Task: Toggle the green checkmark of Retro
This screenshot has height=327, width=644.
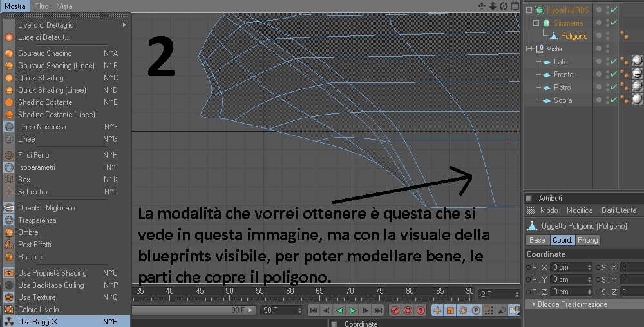Action: (614, 88)
